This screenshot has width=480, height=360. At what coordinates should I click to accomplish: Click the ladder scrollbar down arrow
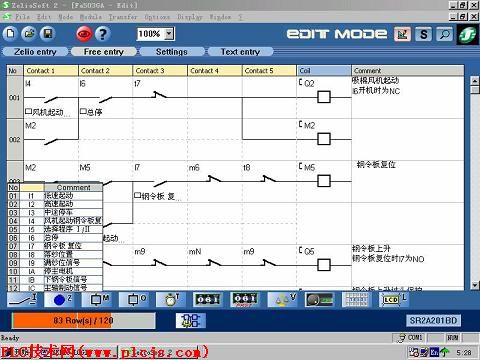coord(475,285)
